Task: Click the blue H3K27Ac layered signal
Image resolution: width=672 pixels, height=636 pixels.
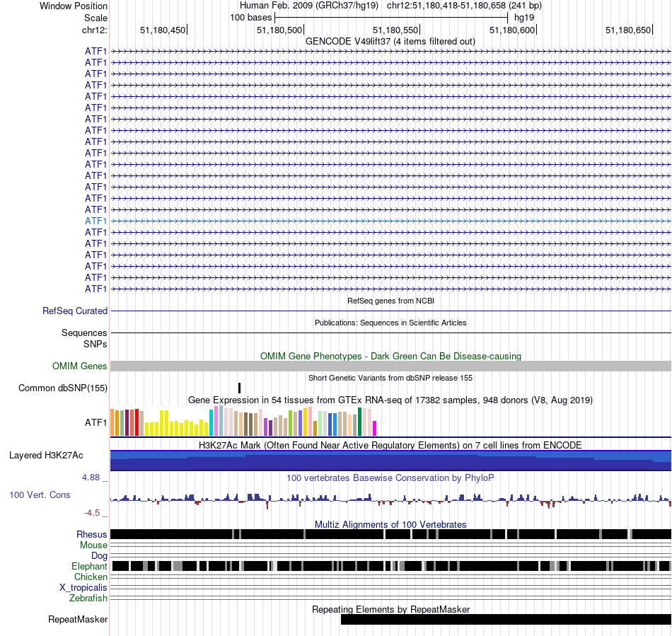Action: [390, 461]
